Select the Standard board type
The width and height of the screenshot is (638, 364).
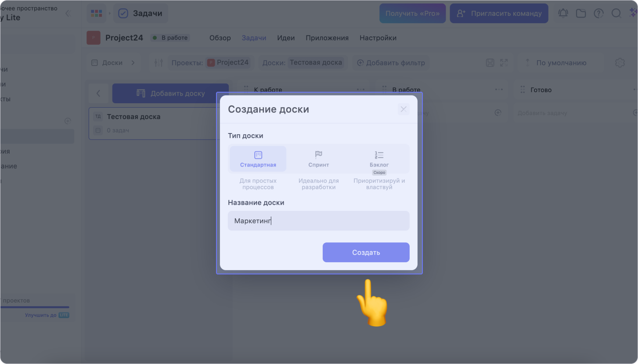tap(258, 159)
